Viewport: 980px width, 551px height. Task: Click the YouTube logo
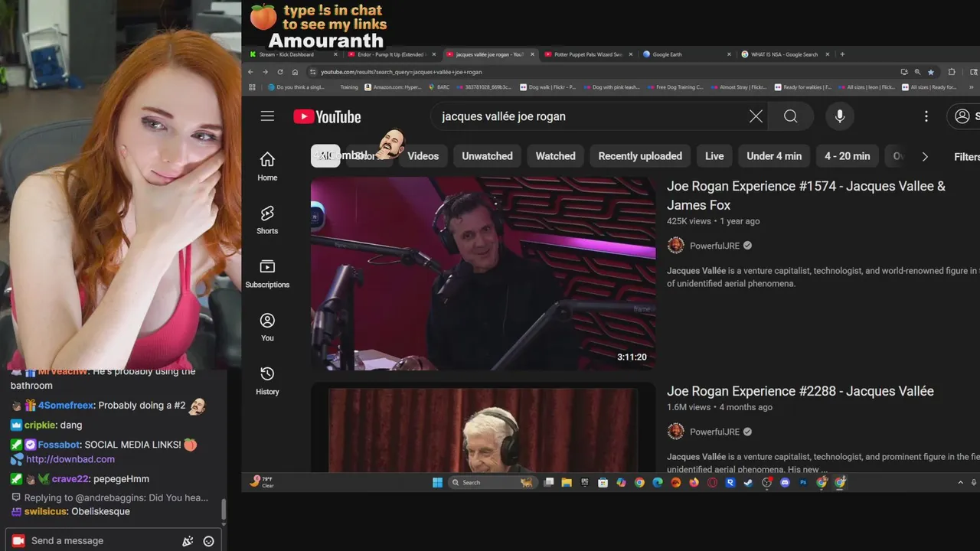327,116
